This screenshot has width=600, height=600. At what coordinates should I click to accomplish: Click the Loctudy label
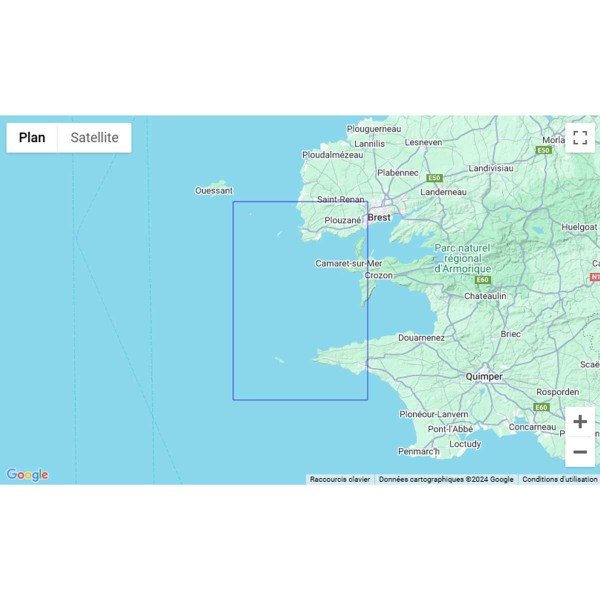[x=465, y=444]
